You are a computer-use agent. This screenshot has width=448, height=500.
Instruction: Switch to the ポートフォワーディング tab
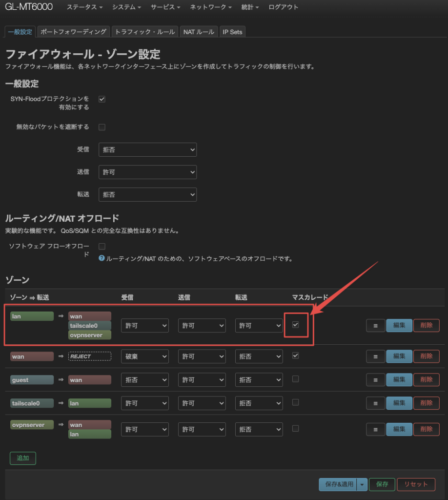pos(73,32)
